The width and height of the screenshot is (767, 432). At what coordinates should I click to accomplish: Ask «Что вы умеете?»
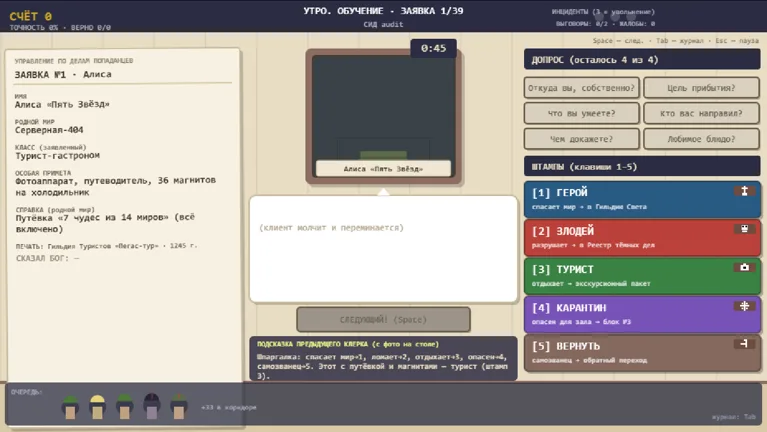582,114
